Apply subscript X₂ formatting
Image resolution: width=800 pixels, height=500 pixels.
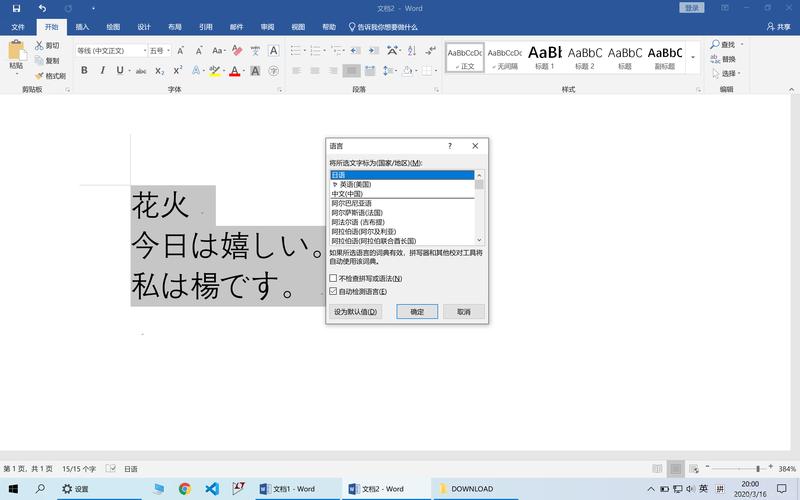pos(160,71)
